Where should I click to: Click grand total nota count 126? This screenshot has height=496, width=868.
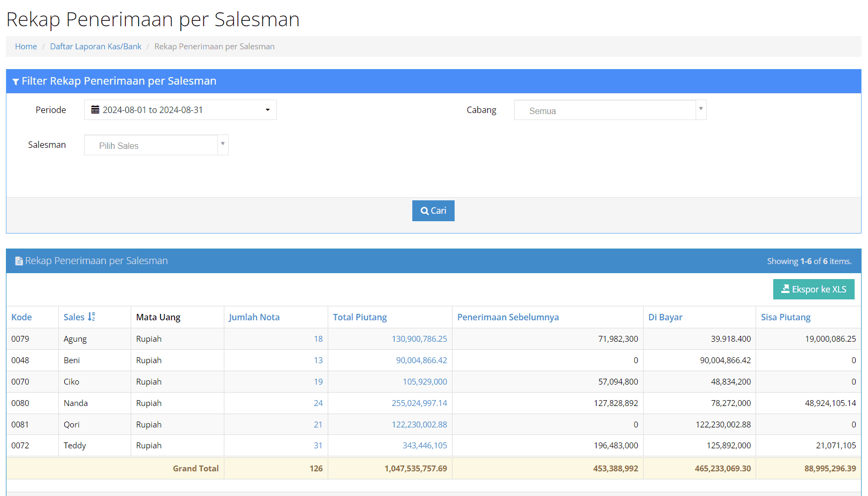click(x=316, y=469)
